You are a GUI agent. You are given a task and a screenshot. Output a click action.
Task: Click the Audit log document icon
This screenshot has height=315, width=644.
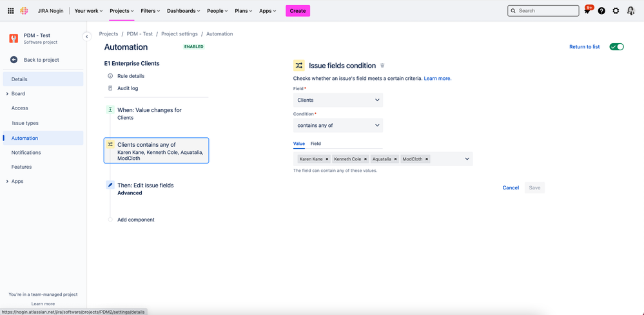pyautogui.click(x=110, y=88)
